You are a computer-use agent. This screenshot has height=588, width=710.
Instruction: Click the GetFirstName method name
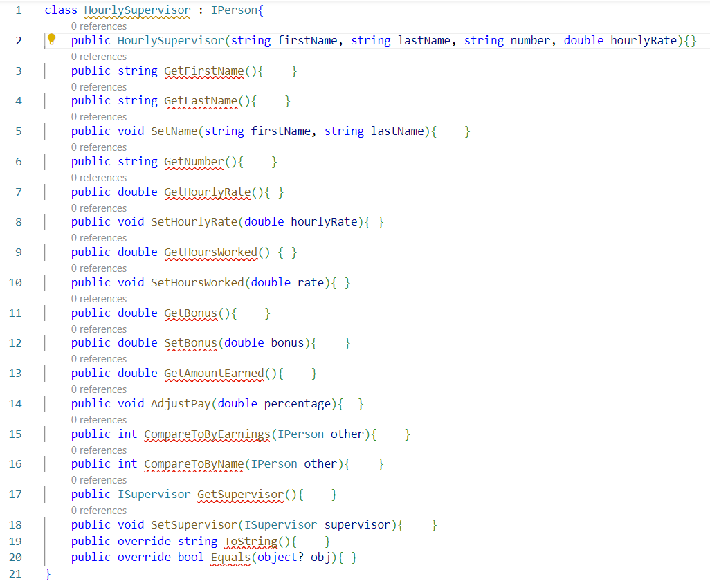[x=203, y=71]
